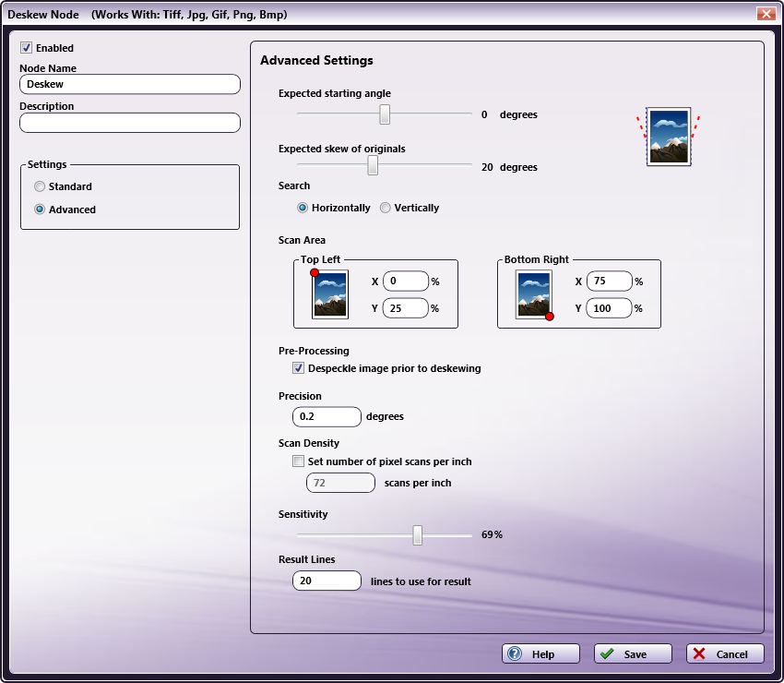Open Help for the Deskew node
Viewport: 784px width, 683px height.
[x=541, y=654]
